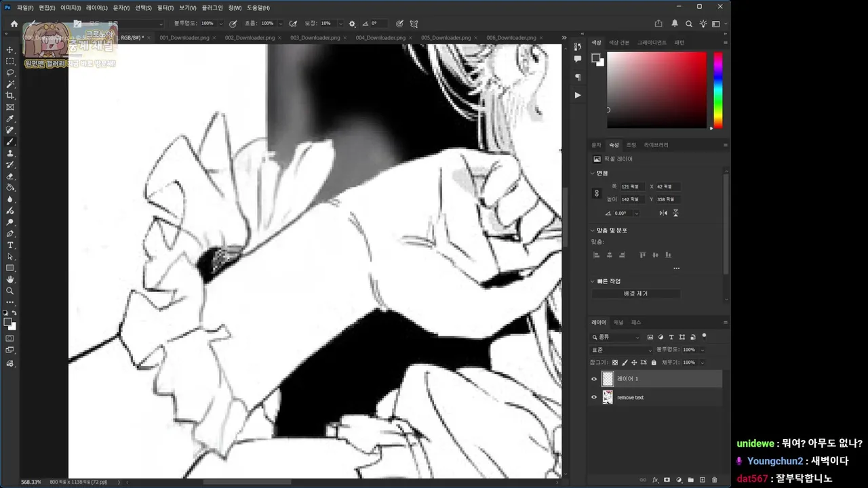Click the hue spectrum slider
868x488 pixels.
(x=717, y=90)
